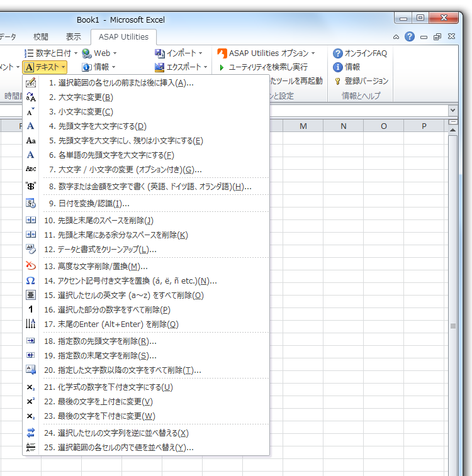The height and width of the screenshot is (476, 472).
Task: Click ユーティリティを検索し実行 button
Action: tap(264, 67)
